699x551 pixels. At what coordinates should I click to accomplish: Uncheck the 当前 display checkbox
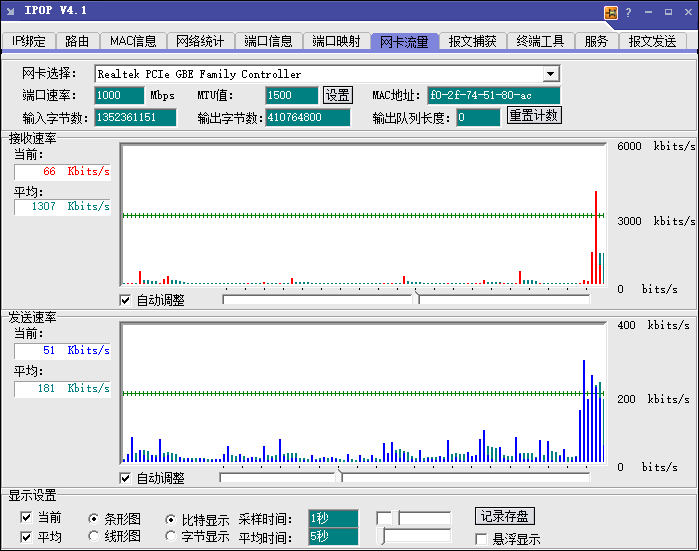27,518
